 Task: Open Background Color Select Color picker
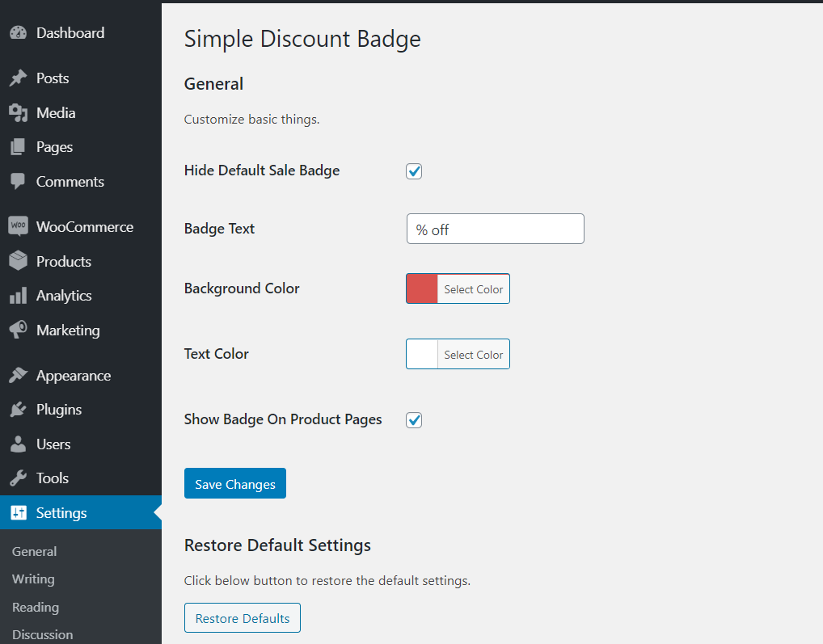(473, 289)
